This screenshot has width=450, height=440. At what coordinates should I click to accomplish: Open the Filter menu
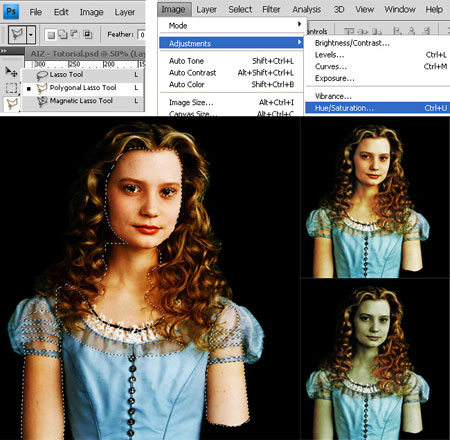click(271, 9)
